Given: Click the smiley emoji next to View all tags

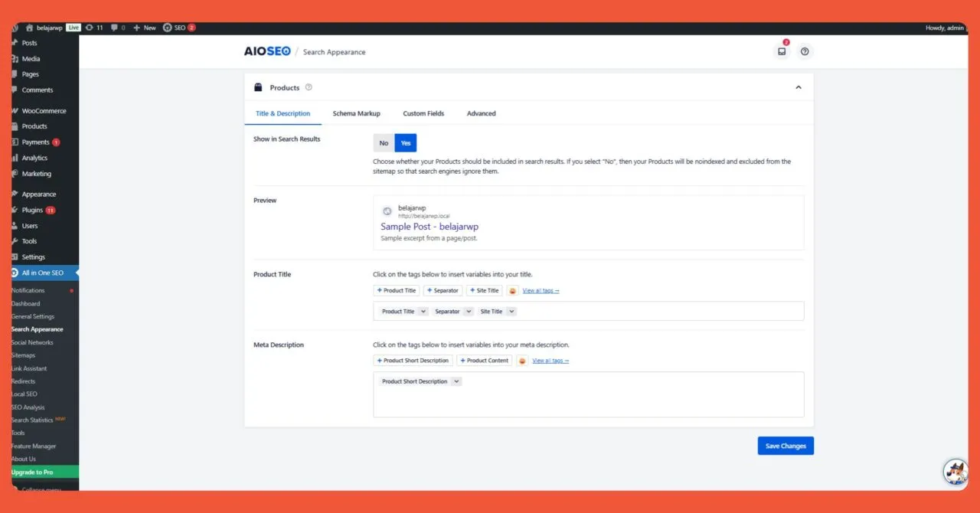Looking at the screenshot, I should tap(512, 290).
